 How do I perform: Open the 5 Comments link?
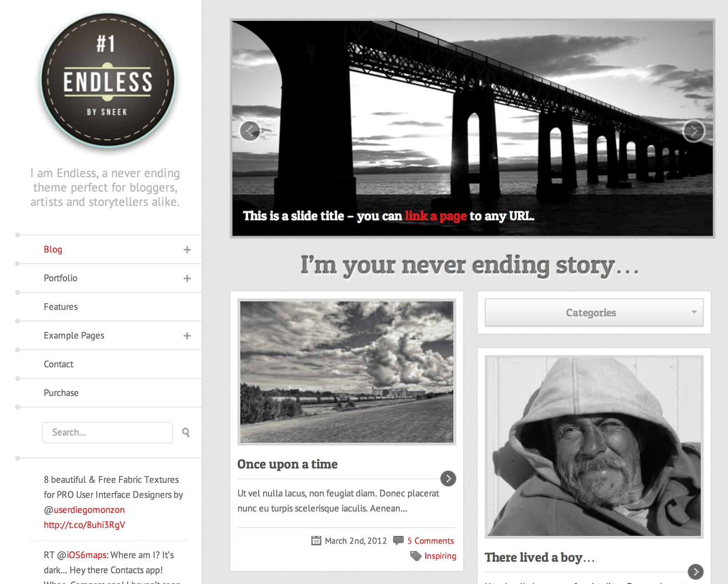pos(430,541)
